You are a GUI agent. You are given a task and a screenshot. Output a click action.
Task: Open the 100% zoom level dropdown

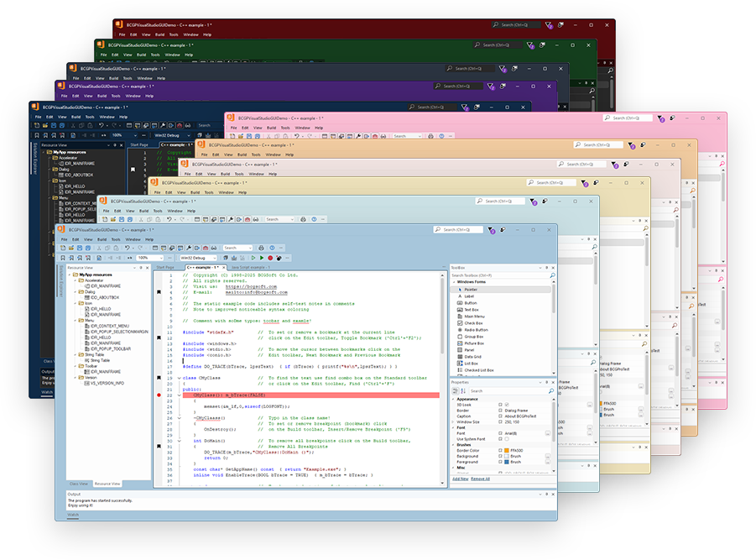click(149, 258)
